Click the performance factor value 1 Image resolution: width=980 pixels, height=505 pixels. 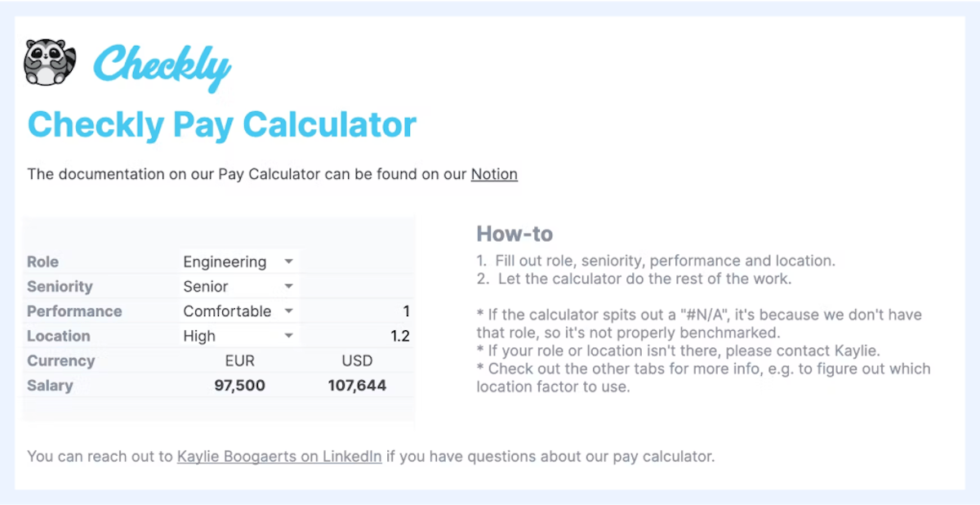click(407, 311)
